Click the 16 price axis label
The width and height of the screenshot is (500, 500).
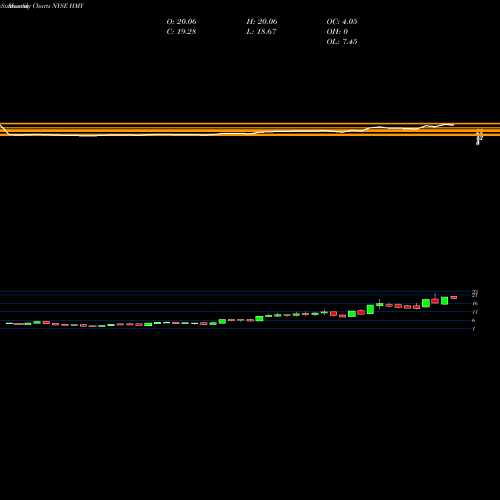tap(475, 303)
